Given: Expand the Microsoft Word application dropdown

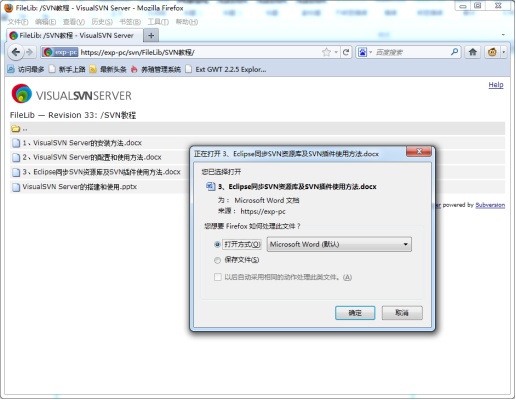Looking at the screenshot, I should tap(339, 244).
